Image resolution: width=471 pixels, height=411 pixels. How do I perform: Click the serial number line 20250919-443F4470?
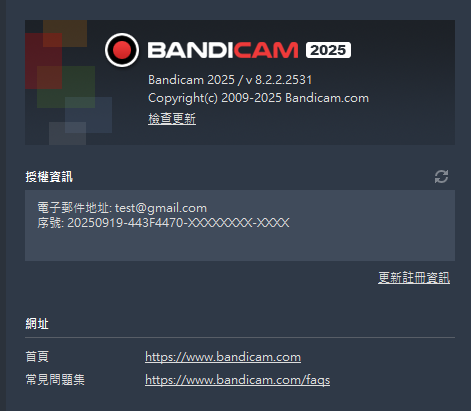[x=163, y=223]
